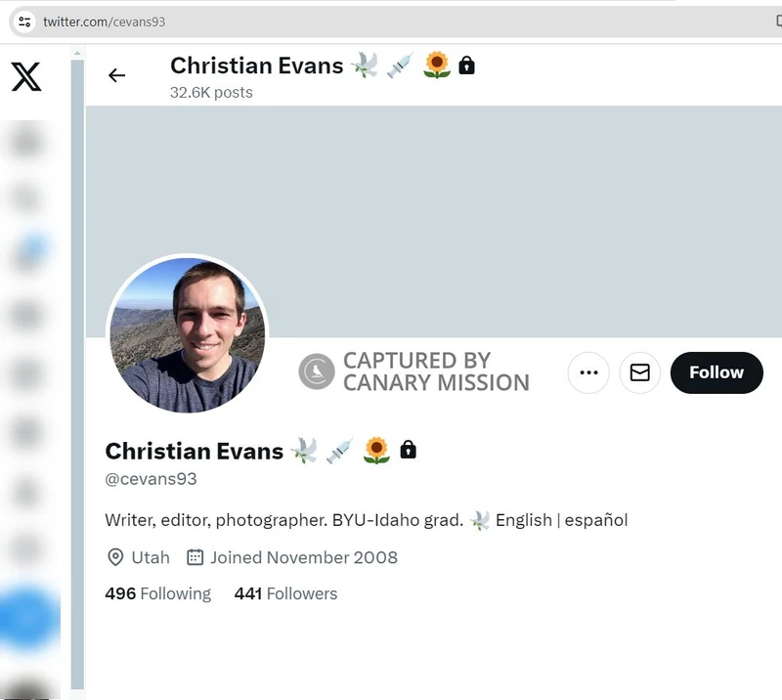Click Christian Evans' profile photo
Viewport: 782px width, 700px height.
coord(188,335)
